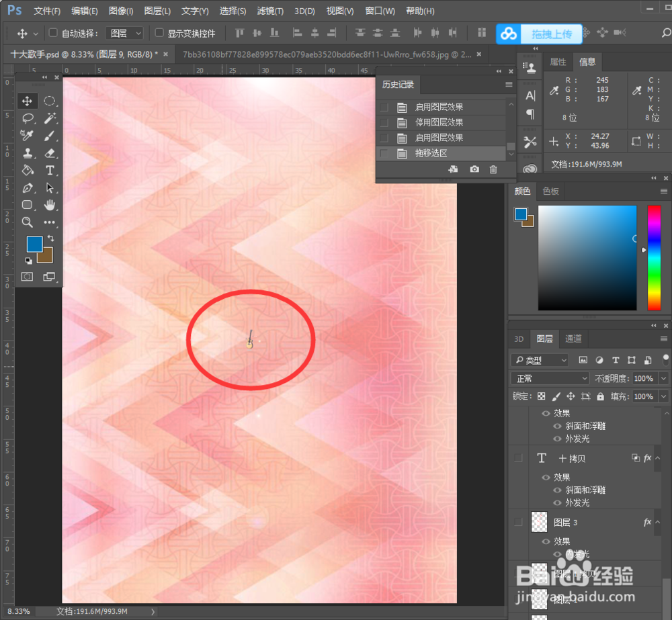
Task: Toggle Quick Mask mode
Action: click(x=27, y=277)
